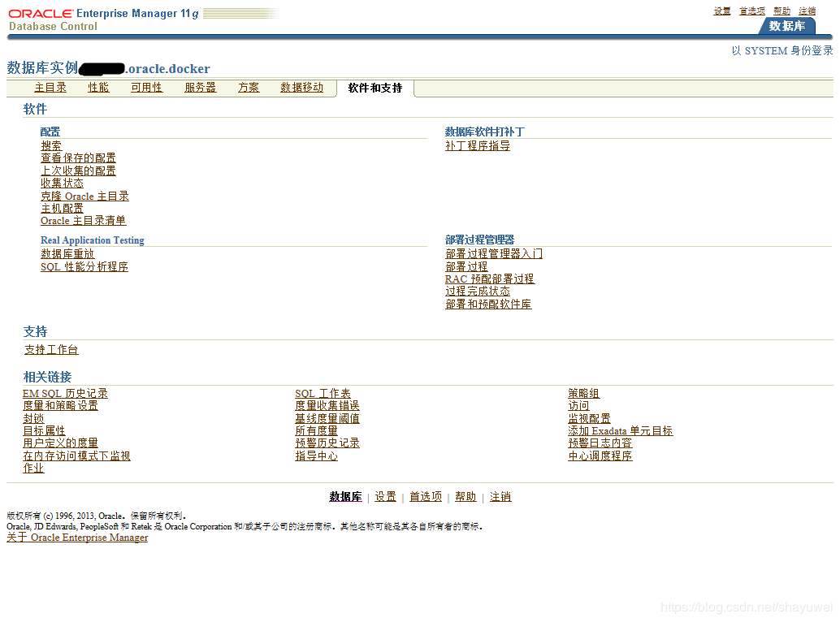Image resolution: width=840 pixels, height=622 pixels.
Task: Open the 封锁 link
Action: (x=33, y=419)
